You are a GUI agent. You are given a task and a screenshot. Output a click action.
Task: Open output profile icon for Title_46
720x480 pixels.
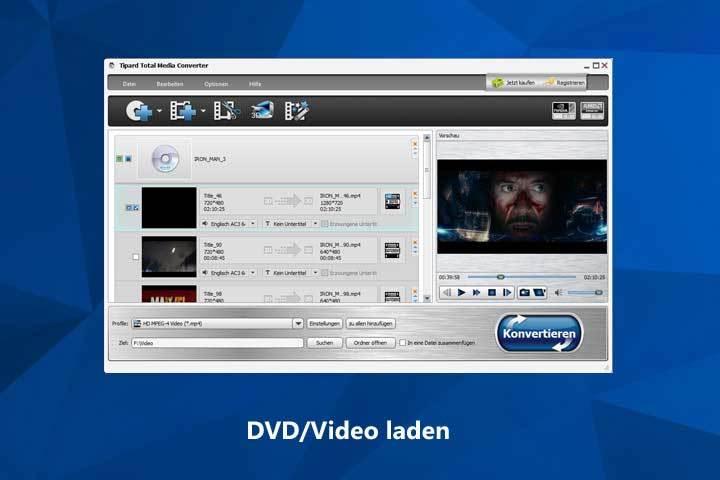click(392, 202)
